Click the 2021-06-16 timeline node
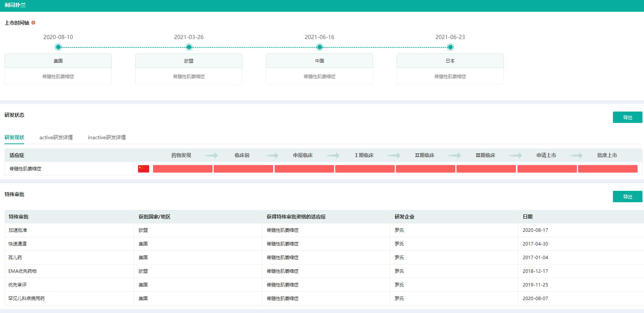Viewport: 644px width, 313px height. click(x=320, y=47)
